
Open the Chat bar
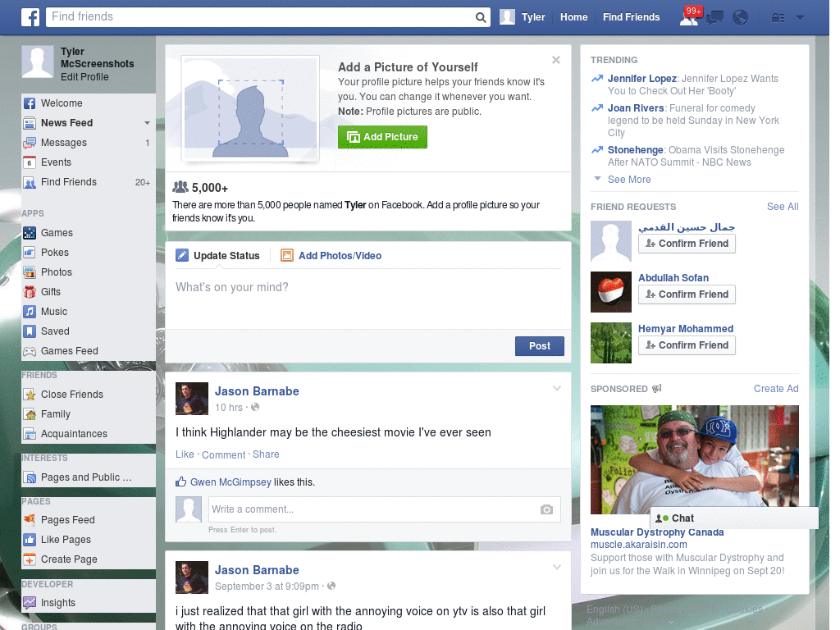coord(734,518)
